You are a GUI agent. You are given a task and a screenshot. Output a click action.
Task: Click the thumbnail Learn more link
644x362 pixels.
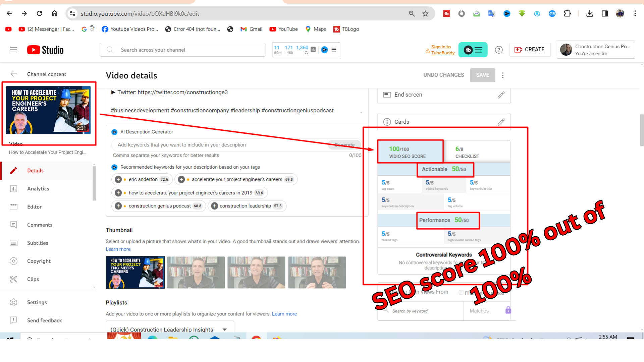click(x=118, y=249)
